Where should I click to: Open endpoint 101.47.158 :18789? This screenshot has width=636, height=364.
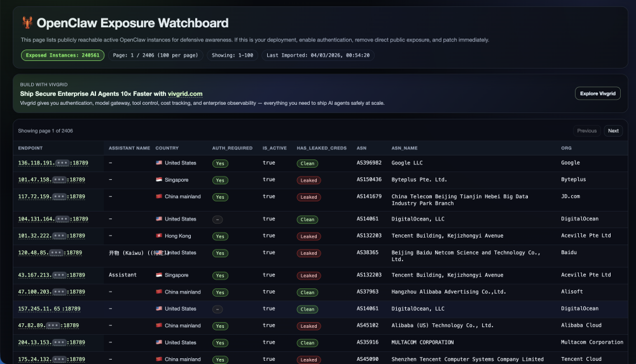pos(52,180)
